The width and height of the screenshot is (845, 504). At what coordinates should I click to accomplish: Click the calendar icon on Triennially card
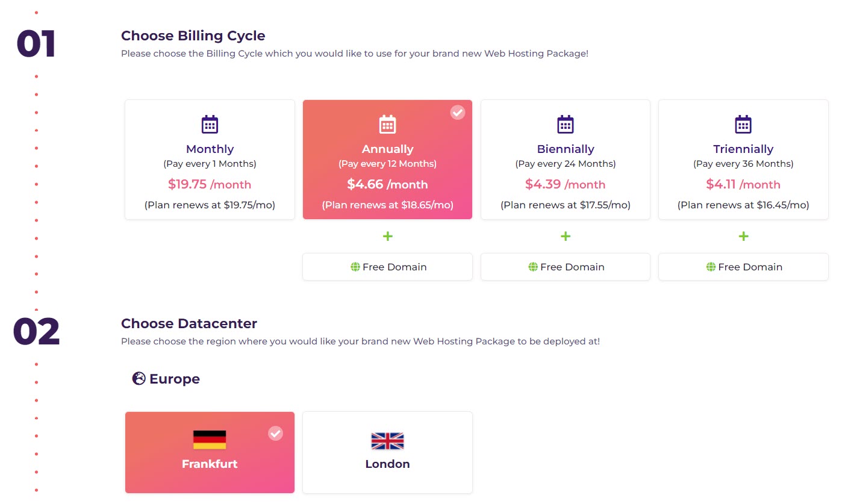743,125
